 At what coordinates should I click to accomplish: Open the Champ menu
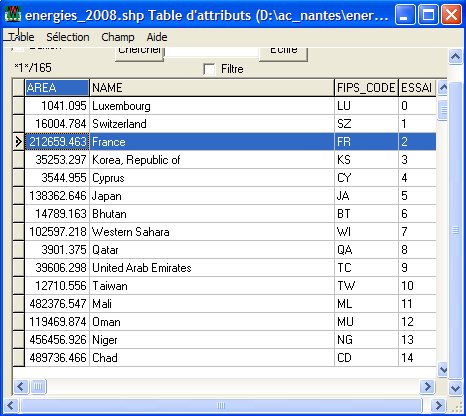coord(118,37)
